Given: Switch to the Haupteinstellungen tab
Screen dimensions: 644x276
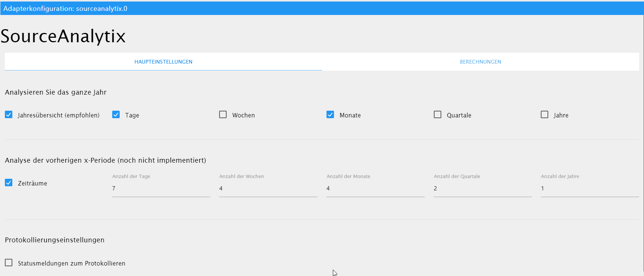Looking at the screenshot, I should click(x=163, y=62).
